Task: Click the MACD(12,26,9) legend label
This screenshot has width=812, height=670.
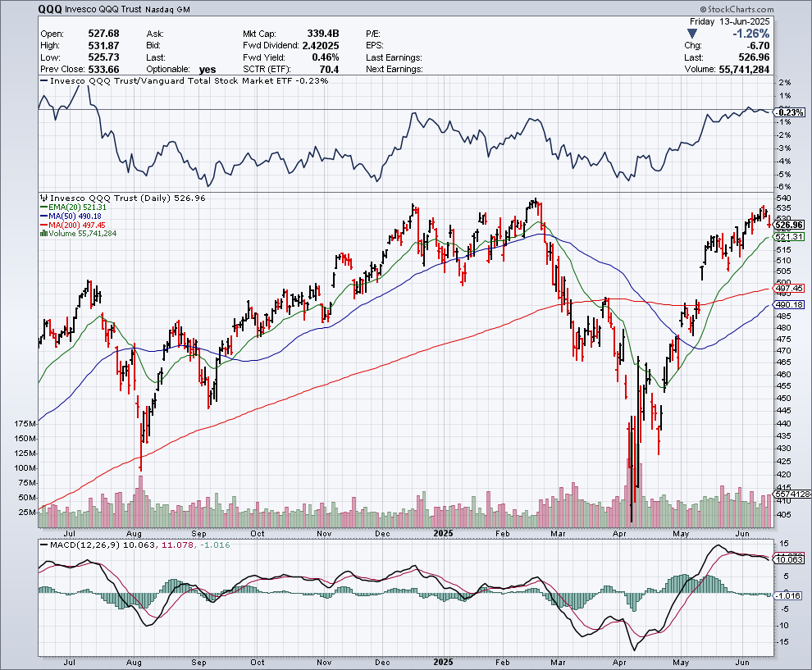Action: pos(80,545)
